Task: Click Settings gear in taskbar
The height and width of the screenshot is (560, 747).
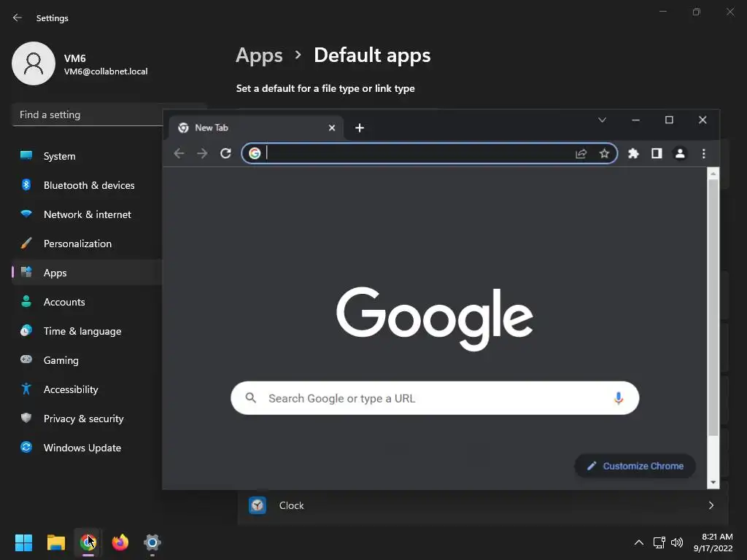Action: [152, 542]
